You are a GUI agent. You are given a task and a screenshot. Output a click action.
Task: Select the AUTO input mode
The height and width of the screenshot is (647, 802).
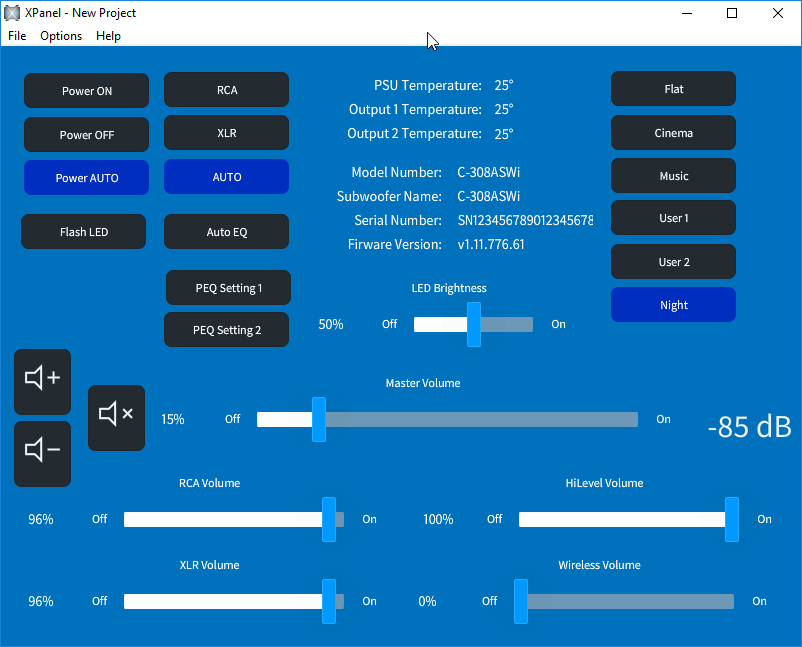pyautogui.click(x=226, y=177)
